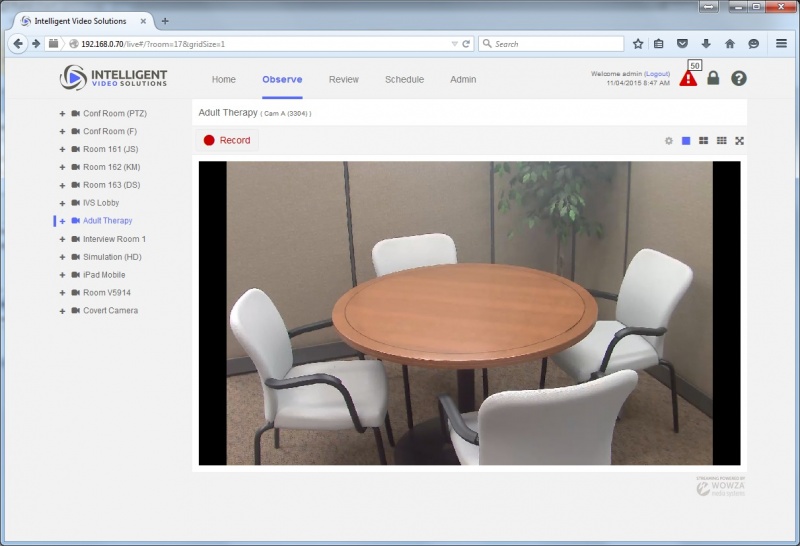Click the alert count badge showing 50
800x546 pixels.
[694, 65]
